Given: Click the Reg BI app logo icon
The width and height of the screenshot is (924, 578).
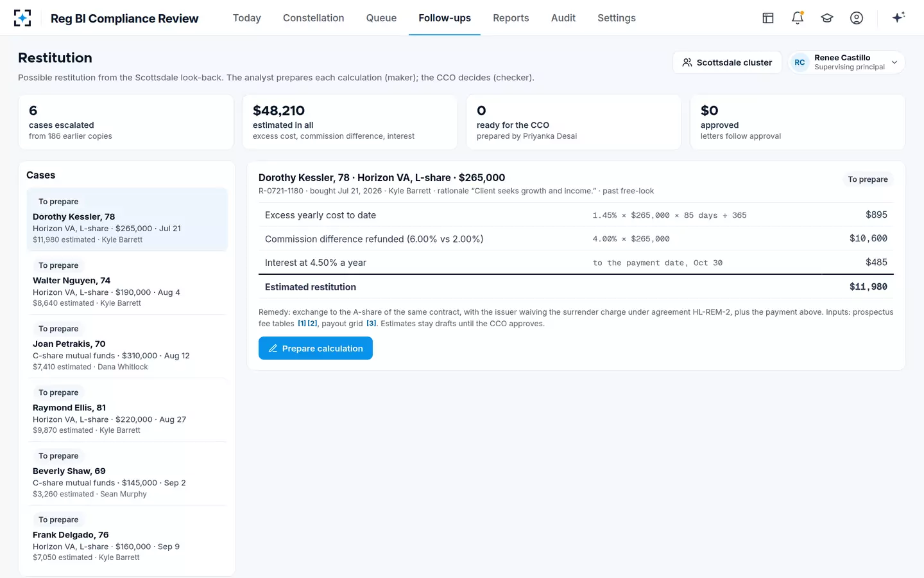Looking at the screenshot, I should point(22,18).
